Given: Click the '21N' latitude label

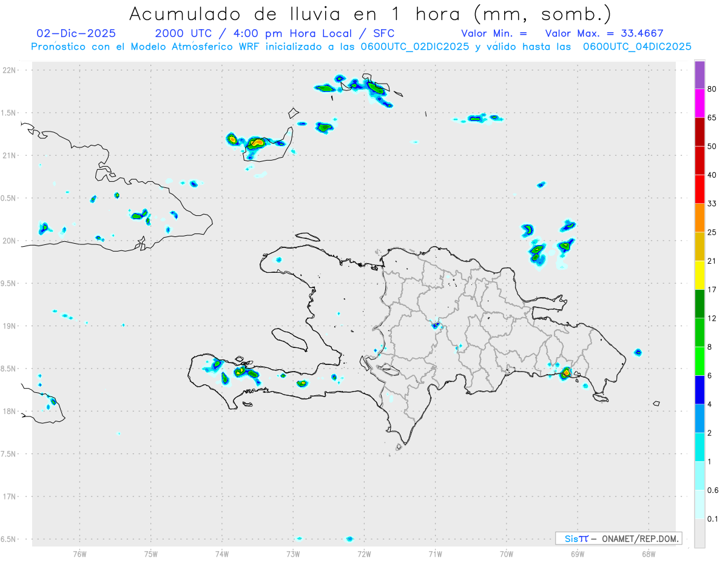Looking at the screenshot, I should 10,155.
